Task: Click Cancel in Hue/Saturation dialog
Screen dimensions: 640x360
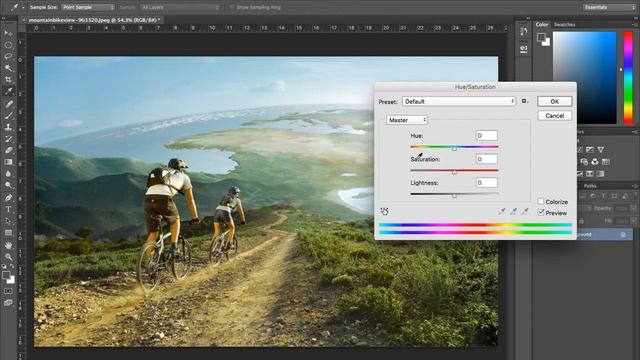Action: tap(554, 116)
